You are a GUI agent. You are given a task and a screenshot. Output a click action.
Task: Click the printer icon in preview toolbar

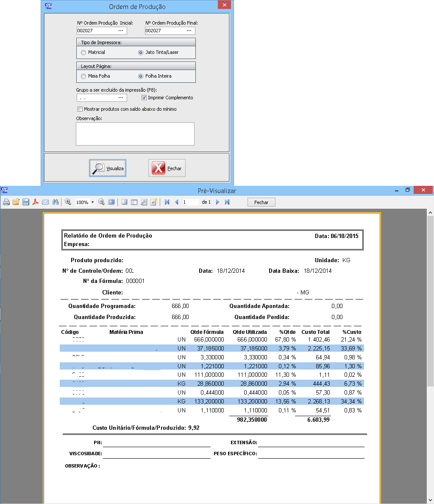click(x=6, y=202)
